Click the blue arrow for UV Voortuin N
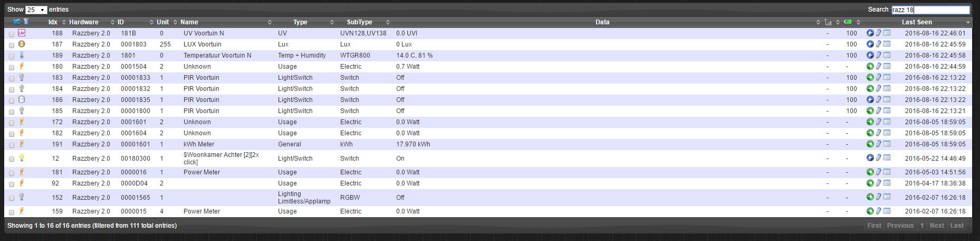The width and height of the screenshot is (980, 241). click(x=870, y=33)
